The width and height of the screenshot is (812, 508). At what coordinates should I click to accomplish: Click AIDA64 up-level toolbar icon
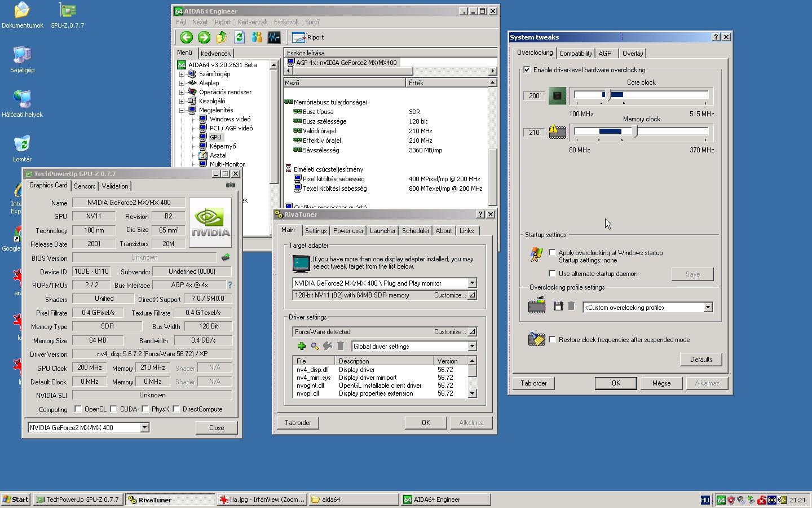(x=222, y=37)
